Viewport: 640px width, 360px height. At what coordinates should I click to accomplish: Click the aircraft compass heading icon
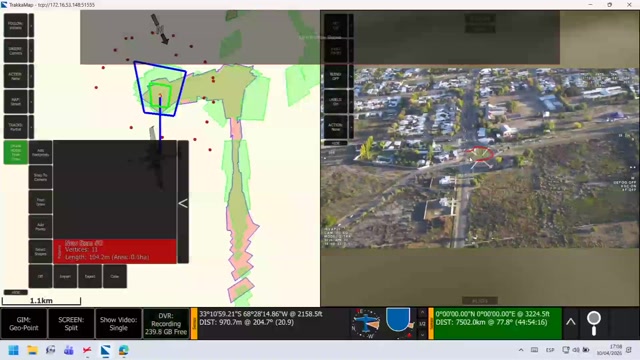pos(366,323)
